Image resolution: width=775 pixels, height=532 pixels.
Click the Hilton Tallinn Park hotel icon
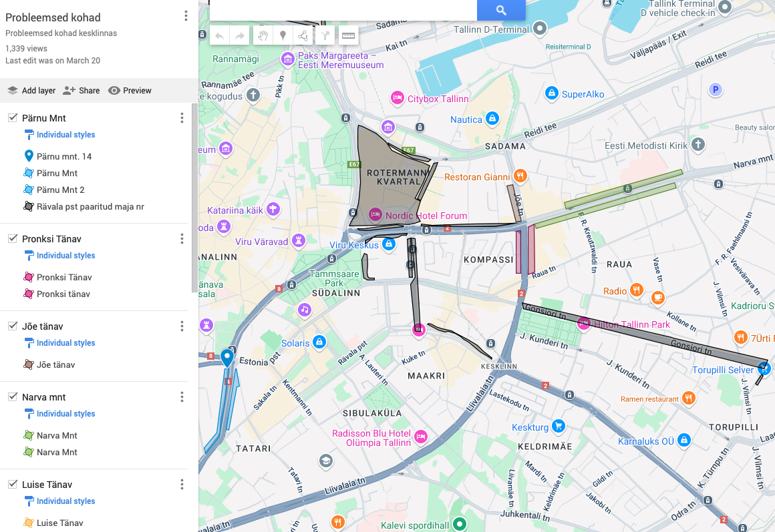click(x=584, y=324)
